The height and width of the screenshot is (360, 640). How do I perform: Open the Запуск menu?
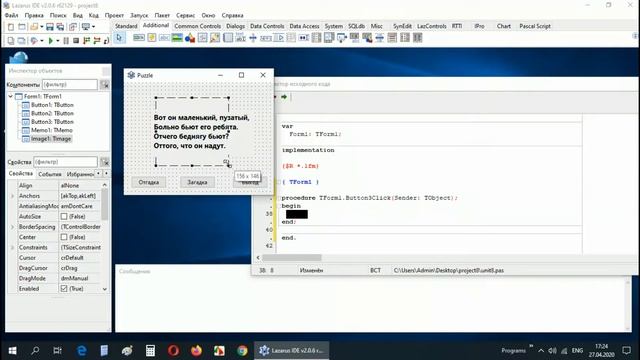[139, 15]
